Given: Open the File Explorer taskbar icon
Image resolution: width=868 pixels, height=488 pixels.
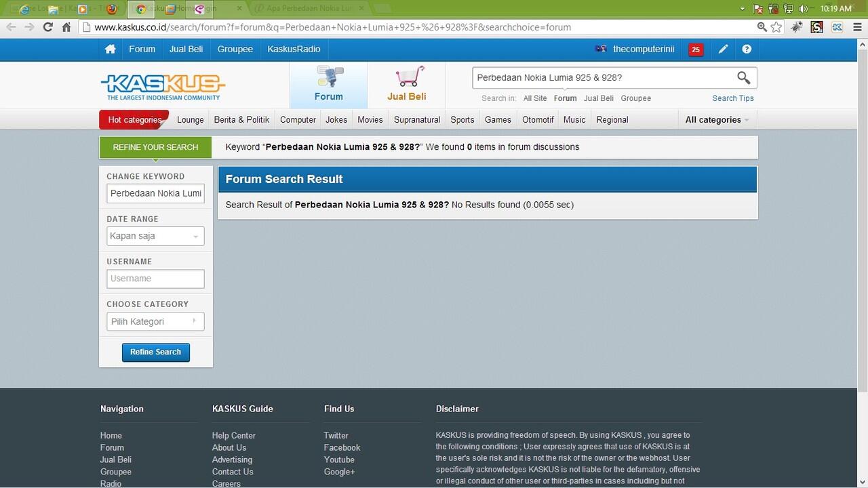Looking at the screenshot, I should click(53, 9).
